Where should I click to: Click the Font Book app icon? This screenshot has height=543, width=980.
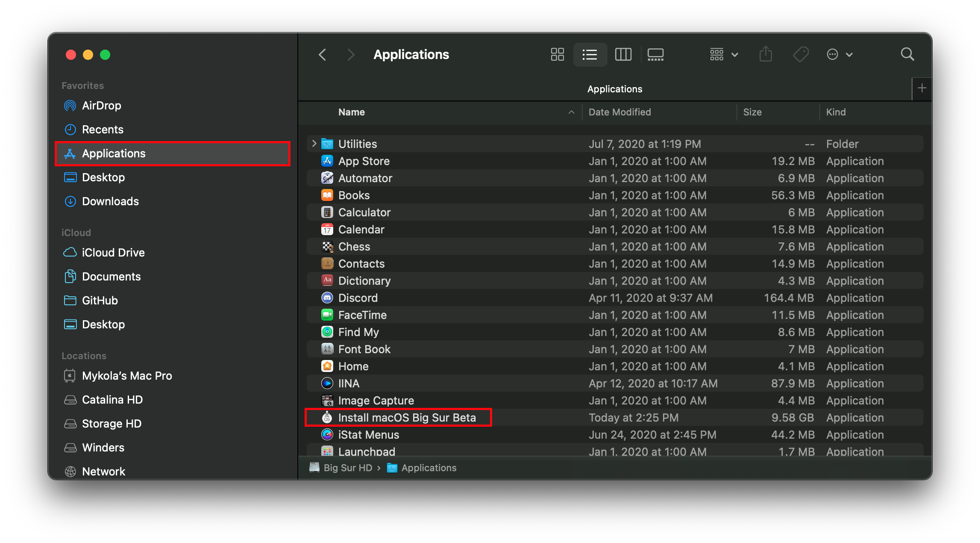[327, 349]
